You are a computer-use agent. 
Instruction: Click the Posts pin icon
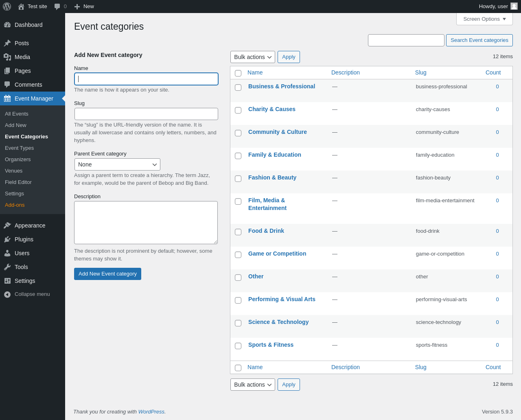[x=7, y=43]
